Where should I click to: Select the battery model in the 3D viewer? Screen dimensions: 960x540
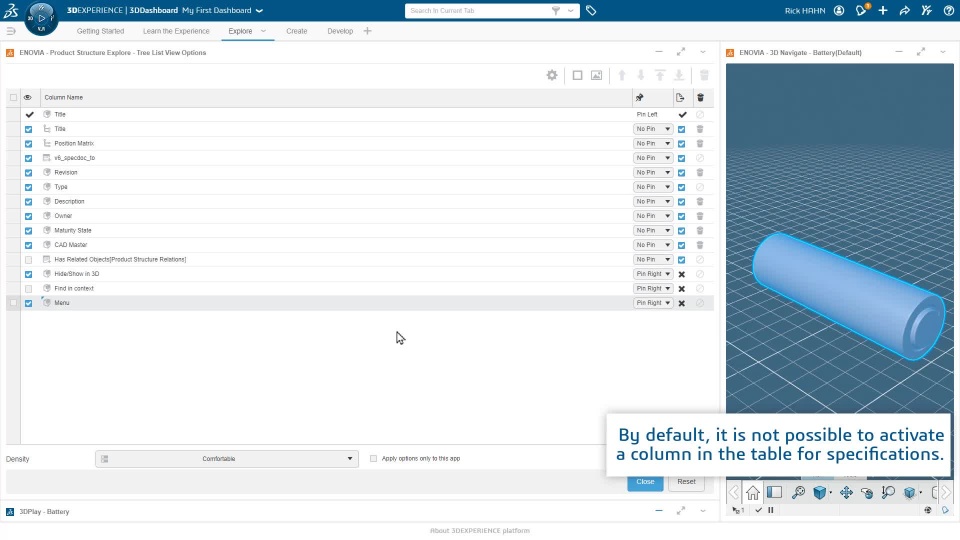pyautogui.click(x=848, y=296)
